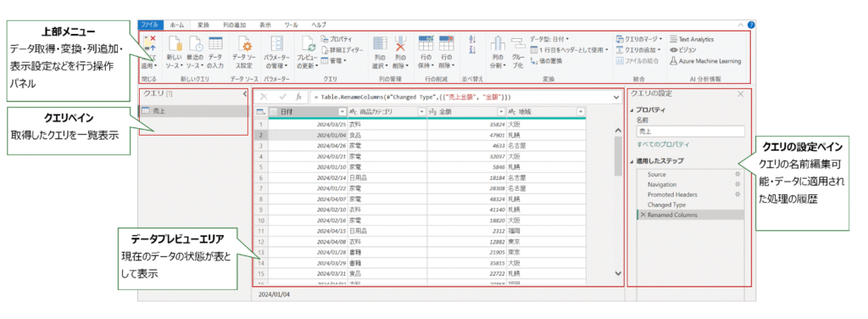This screenshot has height=319, width=868.
Task: Open the ファイル tab
Action: pyautogui.click(x=149, y=25)
